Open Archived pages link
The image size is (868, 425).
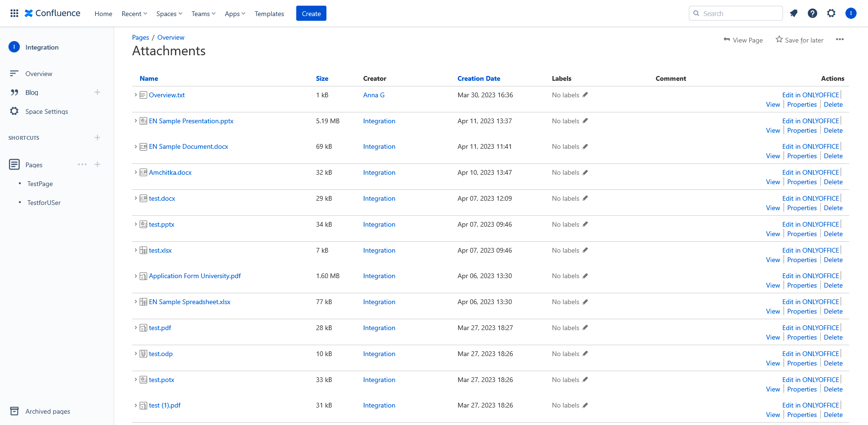[x=48, y=411]
